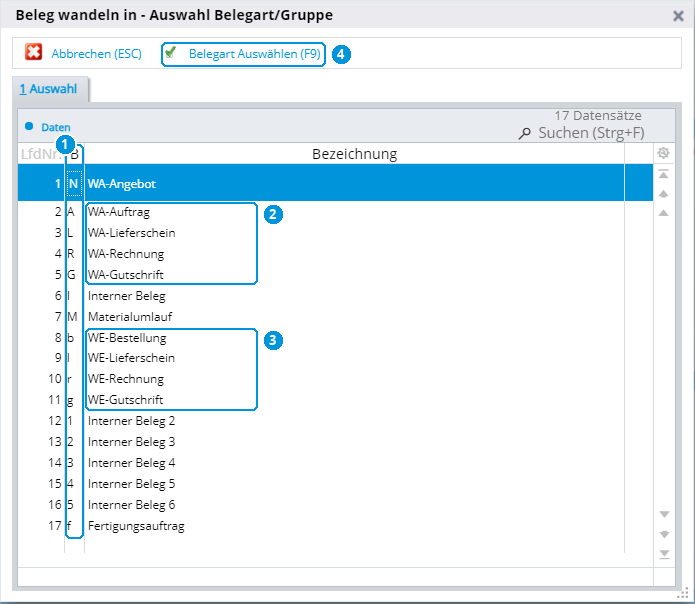This screenshot has height=604, width=695.
Task: Select the Materialumlauf row
Action: (336, 316)
